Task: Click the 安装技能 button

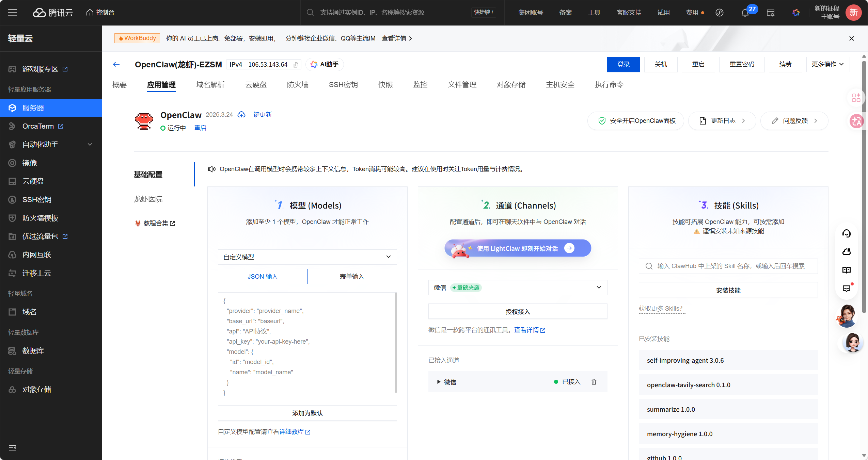Action: pyautogui.click(x=728, y=290)
